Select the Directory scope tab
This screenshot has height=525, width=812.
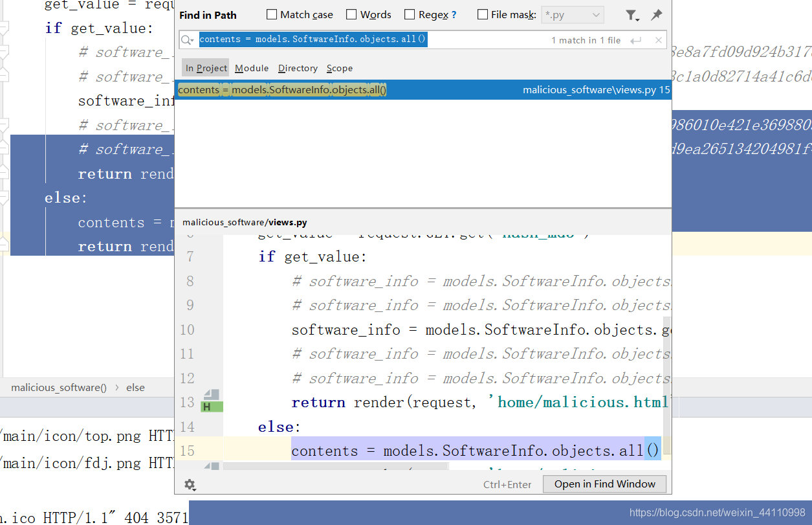pos(297,68)
